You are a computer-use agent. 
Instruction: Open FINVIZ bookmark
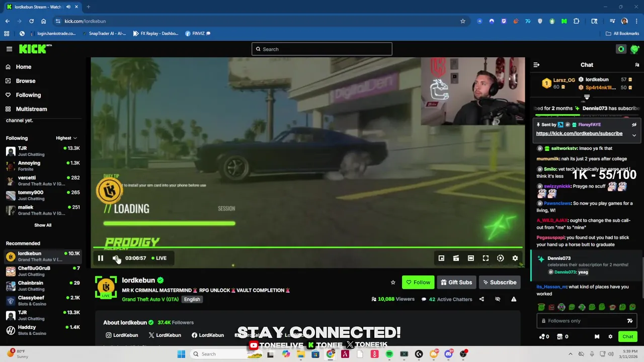[198, 34]
